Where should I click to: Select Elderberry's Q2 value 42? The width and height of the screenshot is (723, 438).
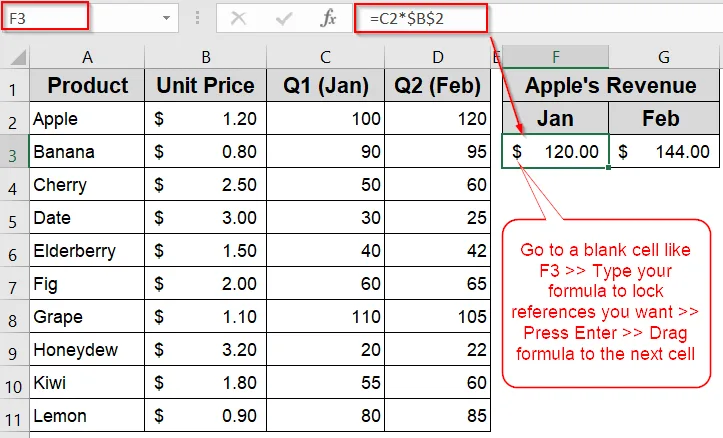[438, 251]
